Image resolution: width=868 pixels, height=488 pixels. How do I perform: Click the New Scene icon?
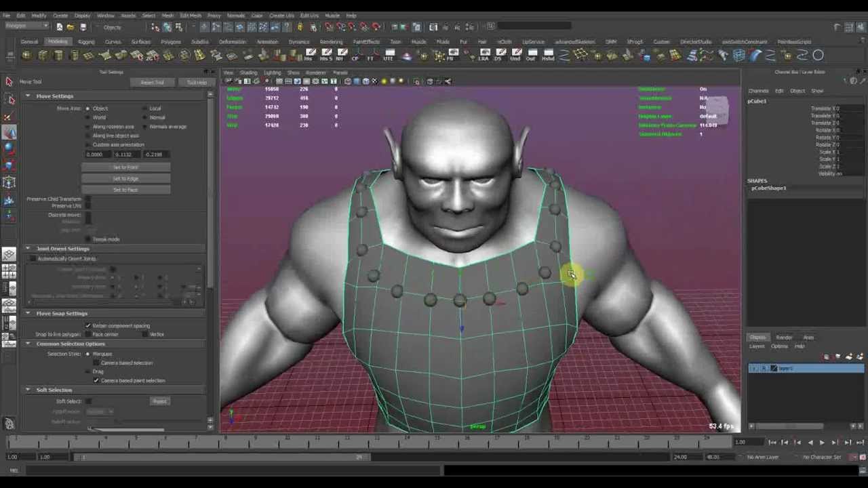pos(59,26)
